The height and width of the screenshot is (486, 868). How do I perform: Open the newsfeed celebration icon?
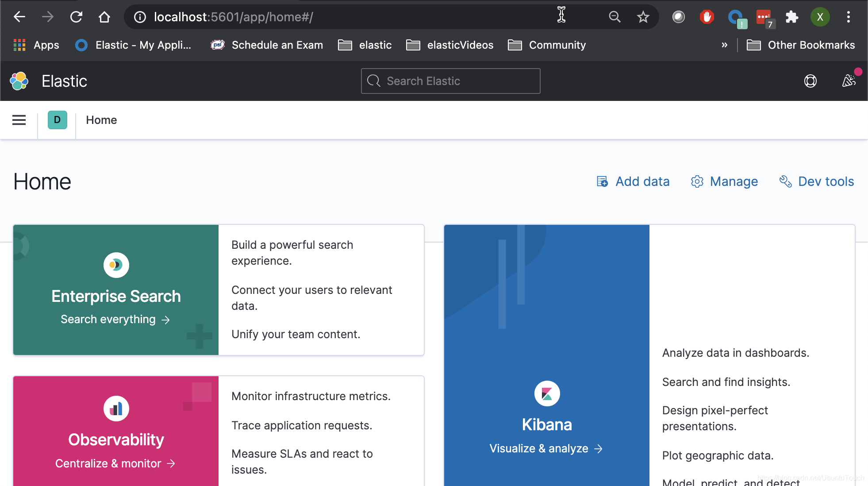[849, 81]
